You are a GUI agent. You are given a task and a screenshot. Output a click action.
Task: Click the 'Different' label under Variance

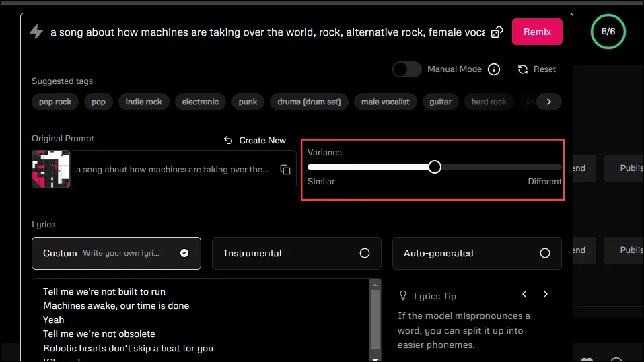coord(544,182)
